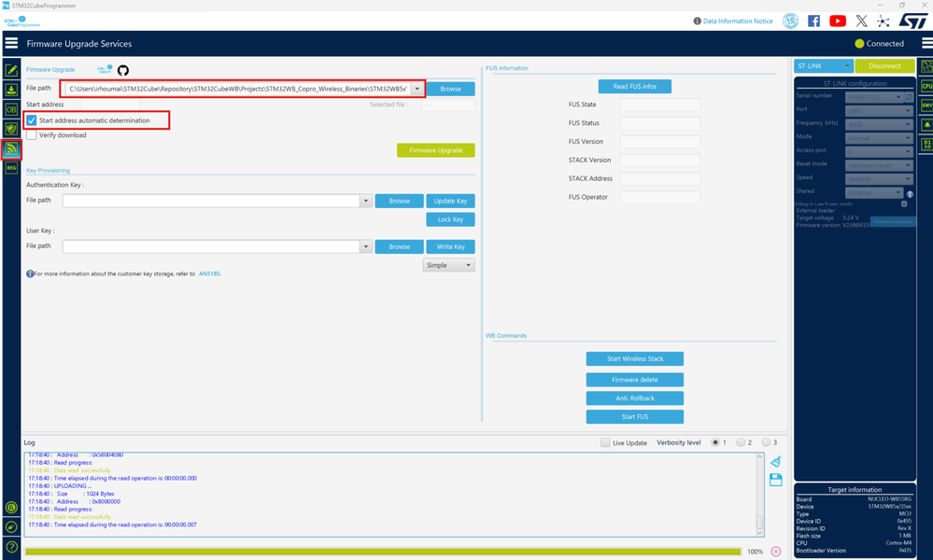The image size is (933, 560).
Task: Open the ST-LINK interface dropdown
Action: pos(824,66)
